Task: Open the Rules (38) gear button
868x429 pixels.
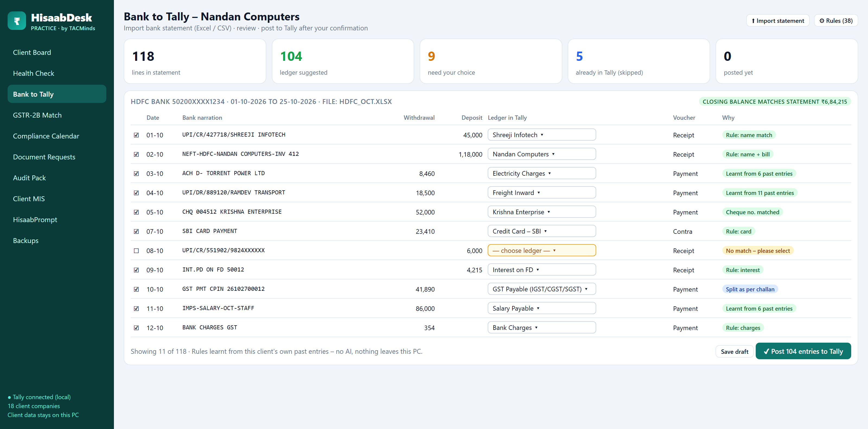Action: (836, 21)
